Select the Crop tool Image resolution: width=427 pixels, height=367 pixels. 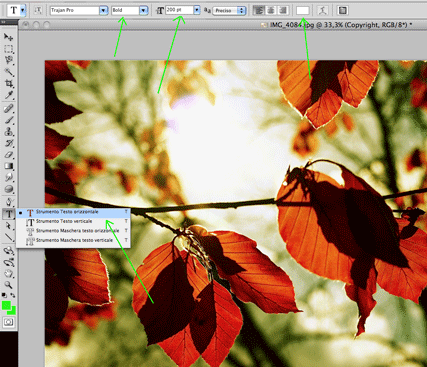pyautogui.click(x=9, y=83)
